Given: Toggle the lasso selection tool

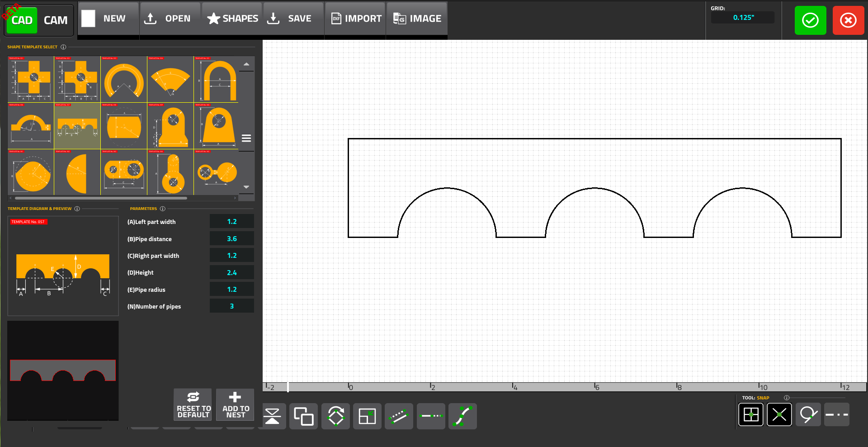Looking at the screenshot, I should (808, 414).
